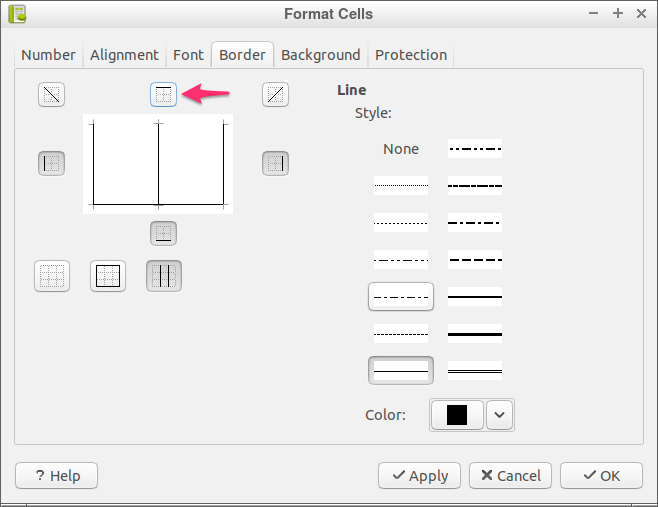658x507 pixels.
Task: Toggle the bottom border button
Action: point(163,233)
